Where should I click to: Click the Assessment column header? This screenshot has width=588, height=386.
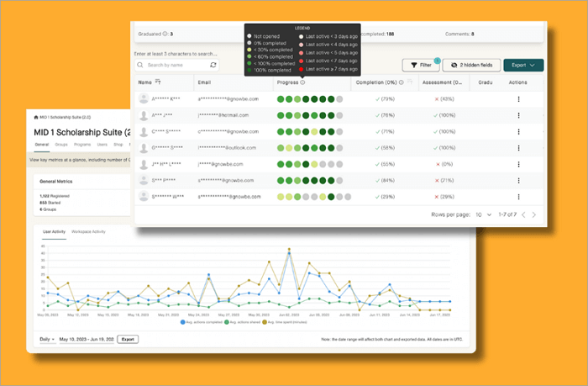(442, 82)
